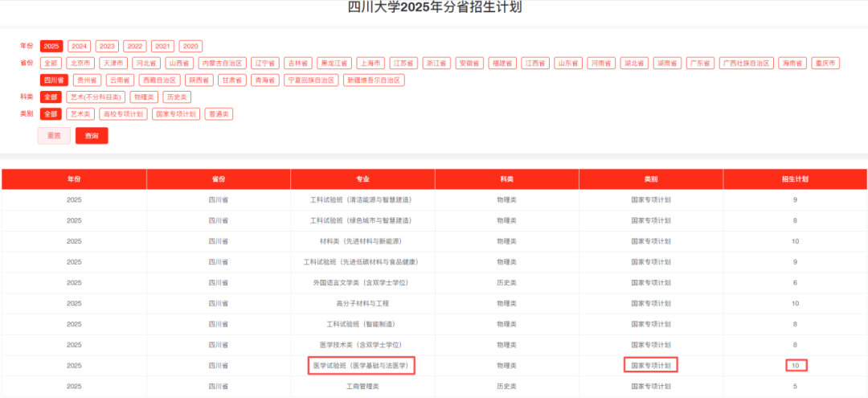Click 外国语言文学类（含双学士学位）cell
868x398 pixels.
(x=362, y=282)
